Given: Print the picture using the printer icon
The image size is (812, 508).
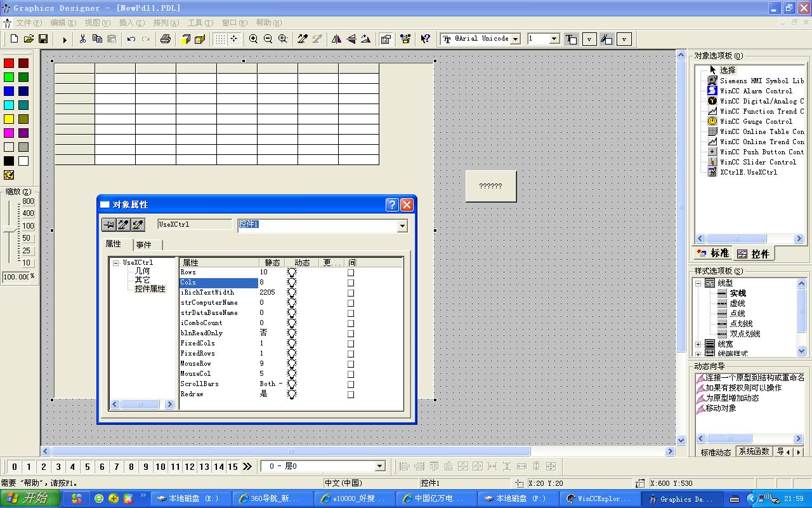Looking at the screenshot, I should click(166, 39).
